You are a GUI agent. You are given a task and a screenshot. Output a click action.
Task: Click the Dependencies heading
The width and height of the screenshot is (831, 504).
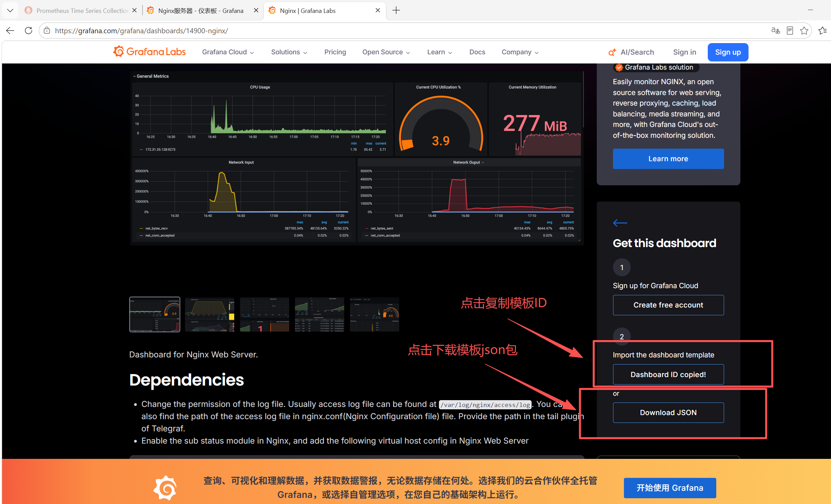coord(187,380)
